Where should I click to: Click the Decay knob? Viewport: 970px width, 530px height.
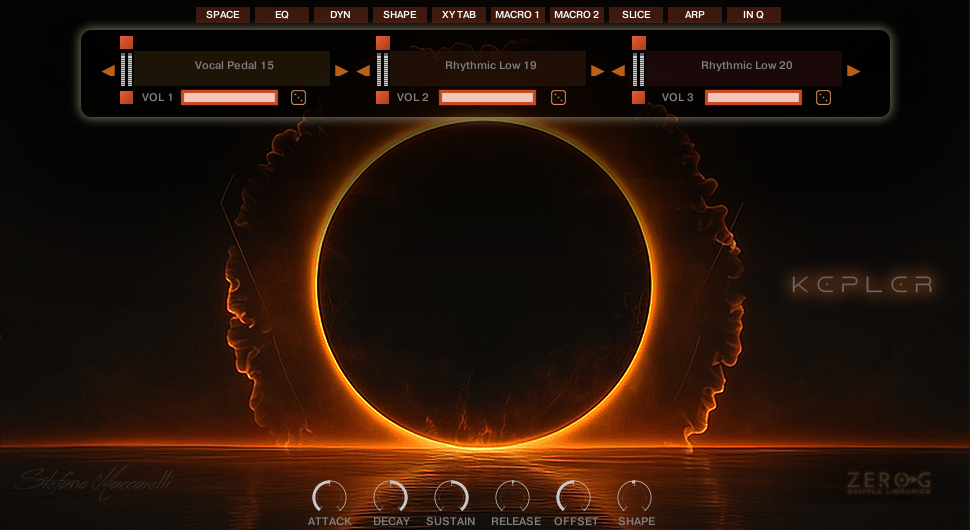pyautogui.click(x=390, y=496)
